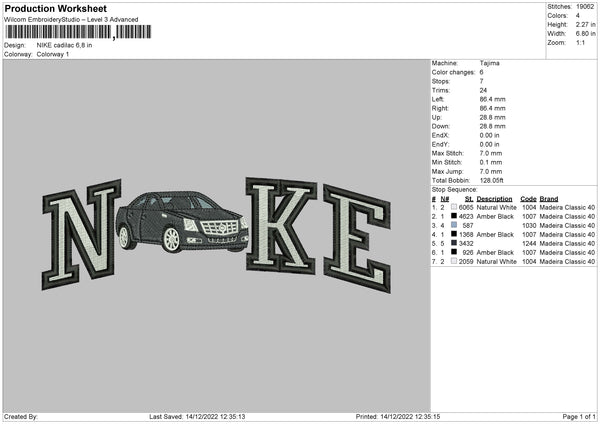Click the 'Page 1 of 1' footer text

[x=579, y=416]
